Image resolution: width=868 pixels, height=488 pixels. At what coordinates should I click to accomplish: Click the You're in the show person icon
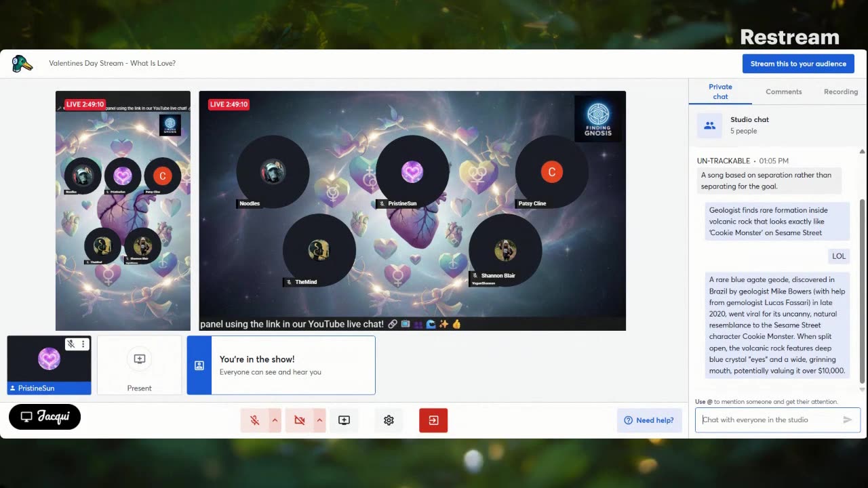[x=199, y=365]
